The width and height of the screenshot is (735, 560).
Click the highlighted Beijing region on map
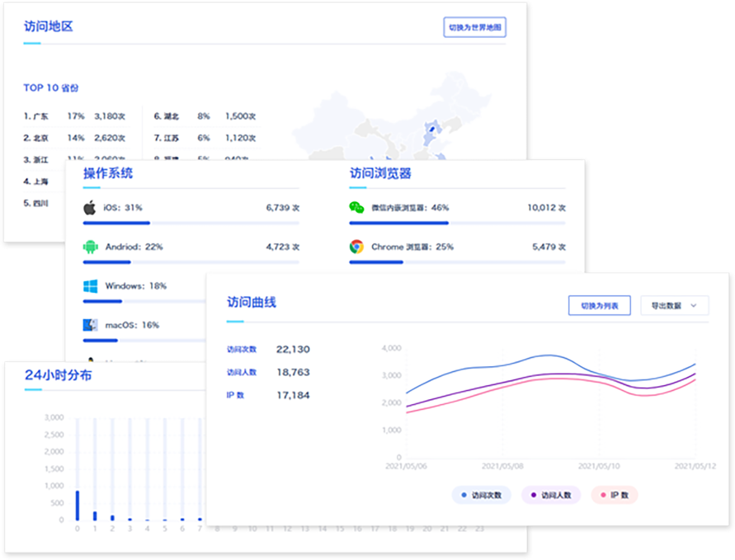point(432,129)
